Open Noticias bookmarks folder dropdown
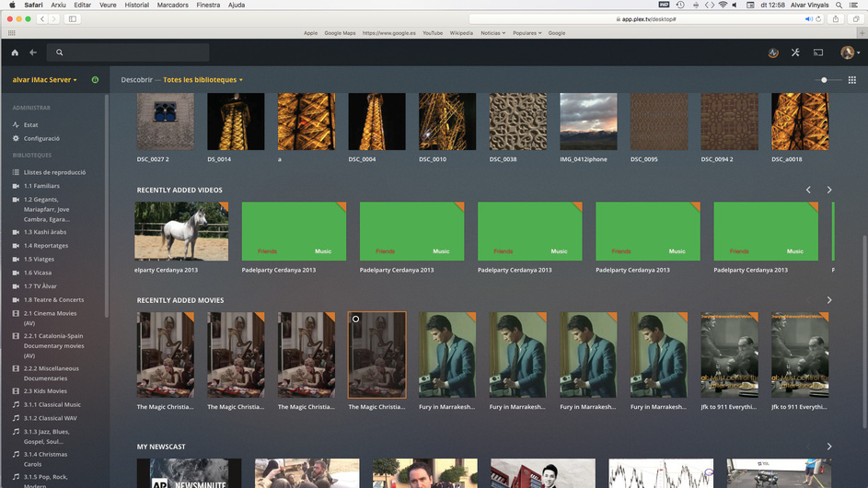Screen dimensions: 868x488 [x=492, y=33]
